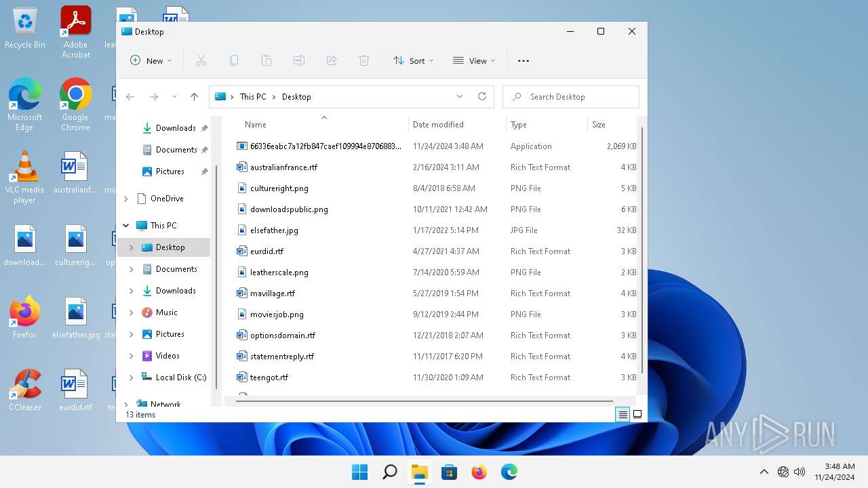Open Microsoft Store on taskbar
The height and width of the screenshot is (488, 868).
tap(449, 472)
